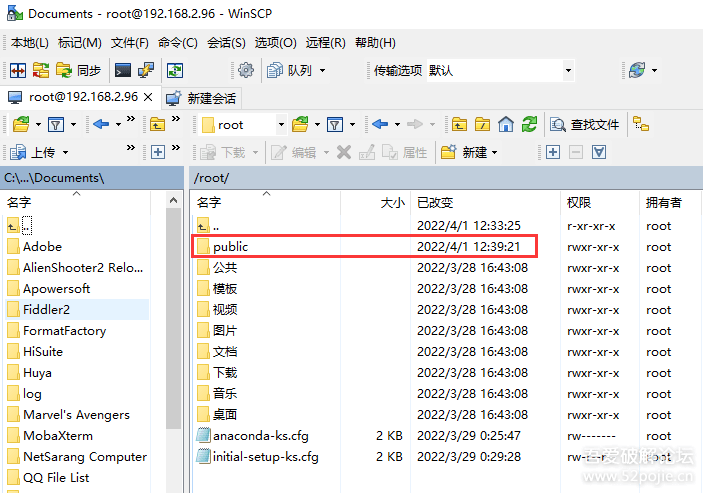Open preferences via the gear icon
The image size is (703, 493).
pos(246,70)
